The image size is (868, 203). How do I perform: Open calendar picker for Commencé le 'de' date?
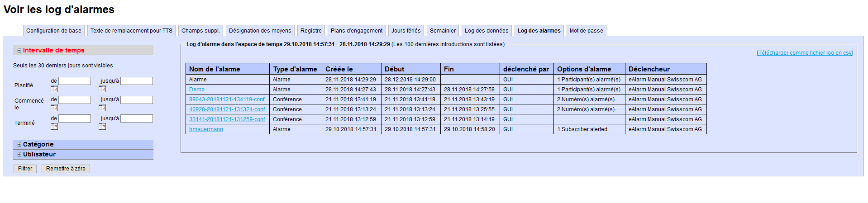tap(54, 108)
